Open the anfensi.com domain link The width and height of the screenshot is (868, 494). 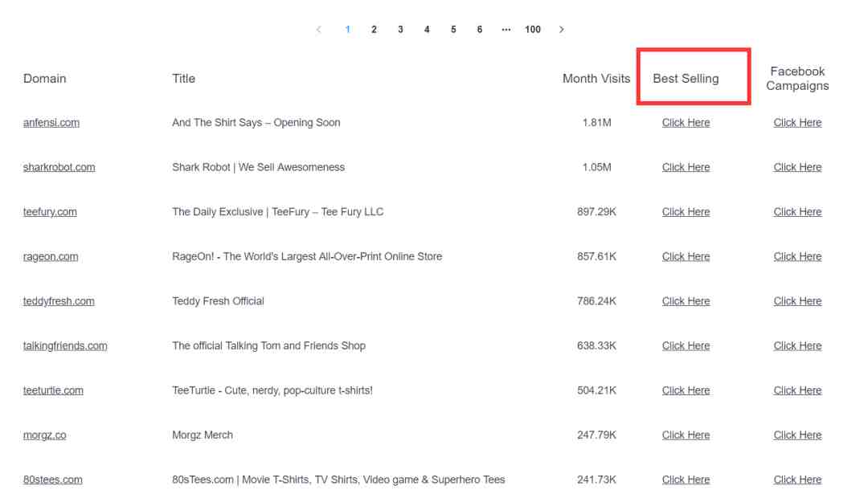click(x=51, y=123)
